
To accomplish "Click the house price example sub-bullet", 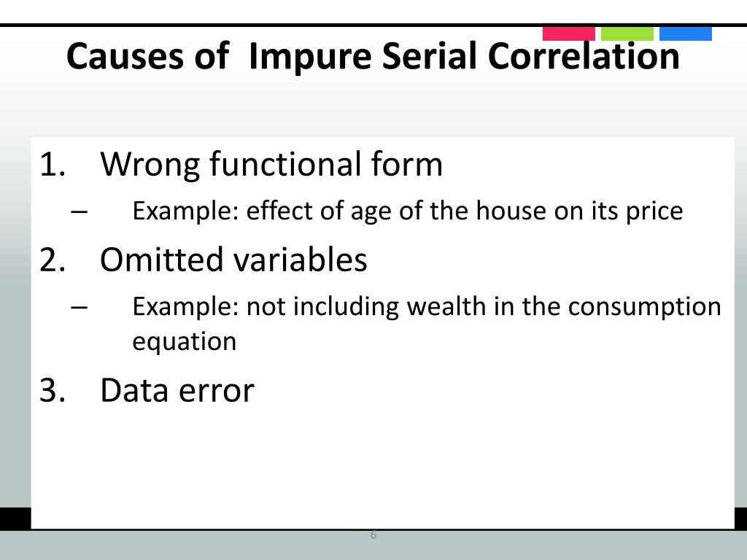I will [408, 211].
